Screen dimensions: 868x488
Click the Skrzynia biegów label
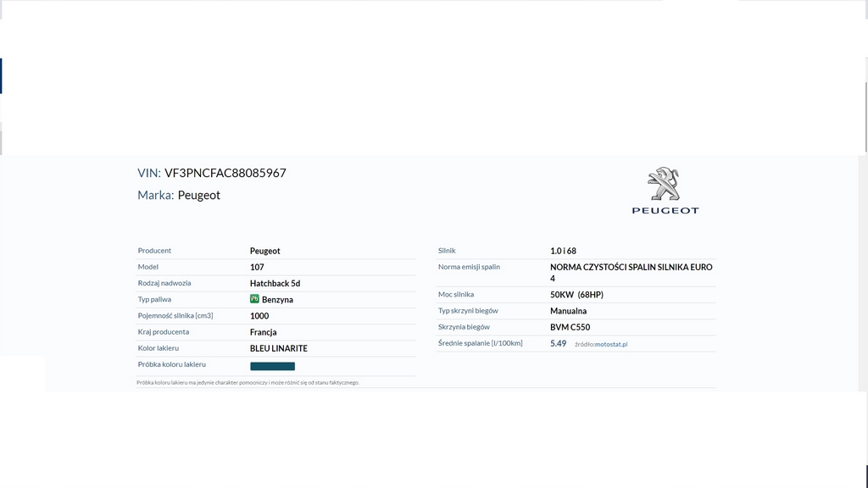464,327
